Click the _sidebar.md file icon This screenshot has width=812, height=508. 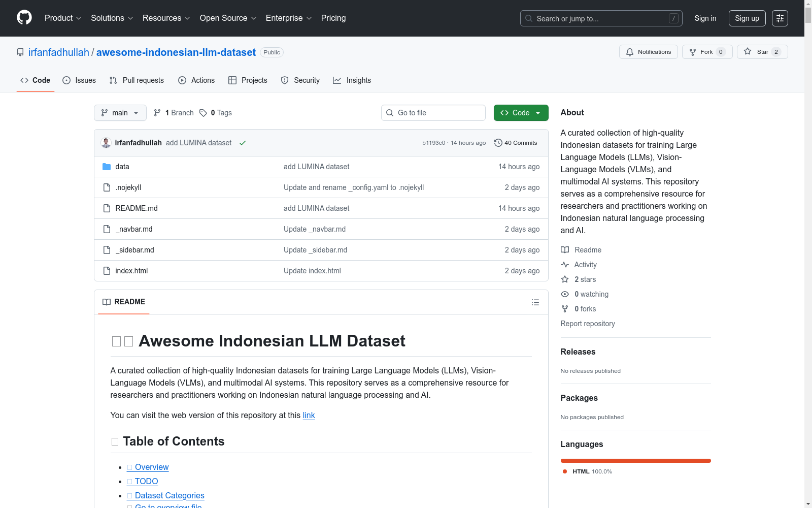107,250
